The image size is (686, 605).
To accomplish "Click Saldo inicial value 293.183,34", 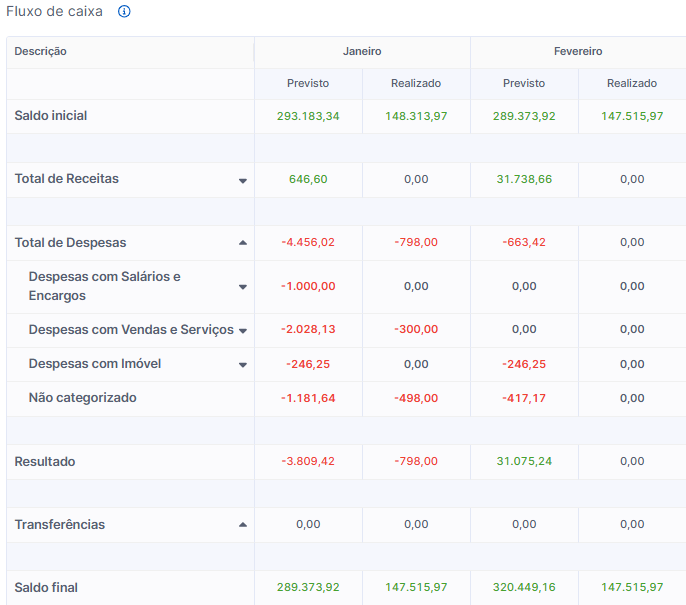I will [308, 116].
